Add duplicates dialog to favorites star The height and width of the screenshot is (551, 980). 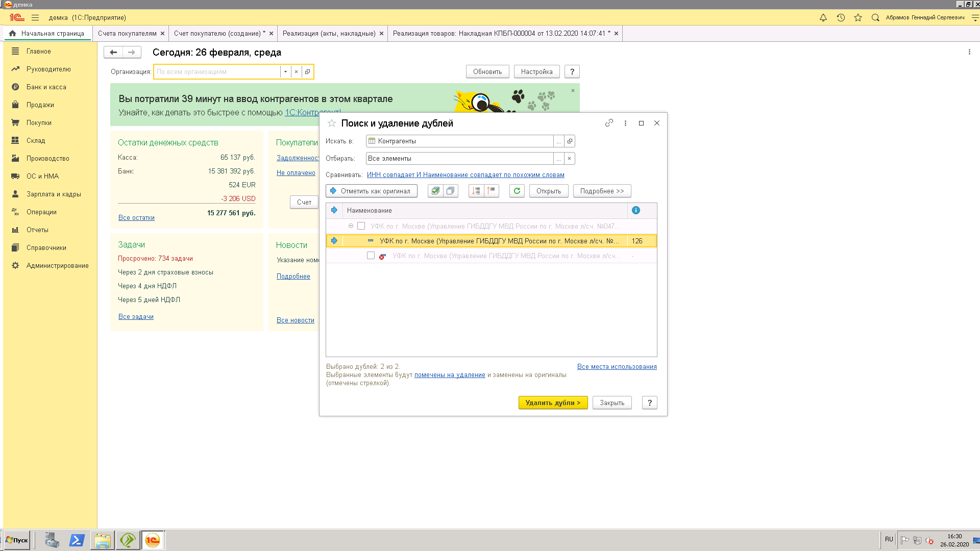click(x=332, y=123)
